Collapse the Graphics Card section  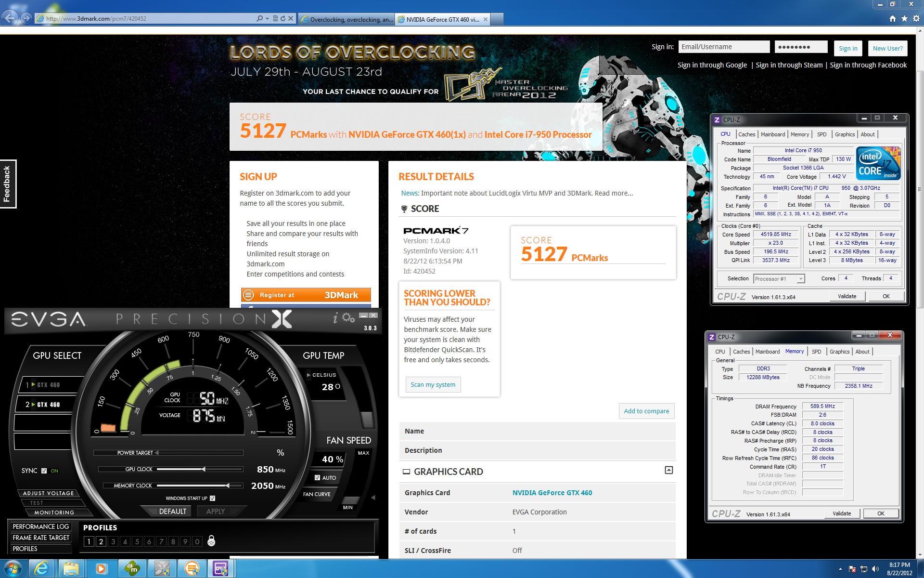pyautogui.click(x=668, y=470)
